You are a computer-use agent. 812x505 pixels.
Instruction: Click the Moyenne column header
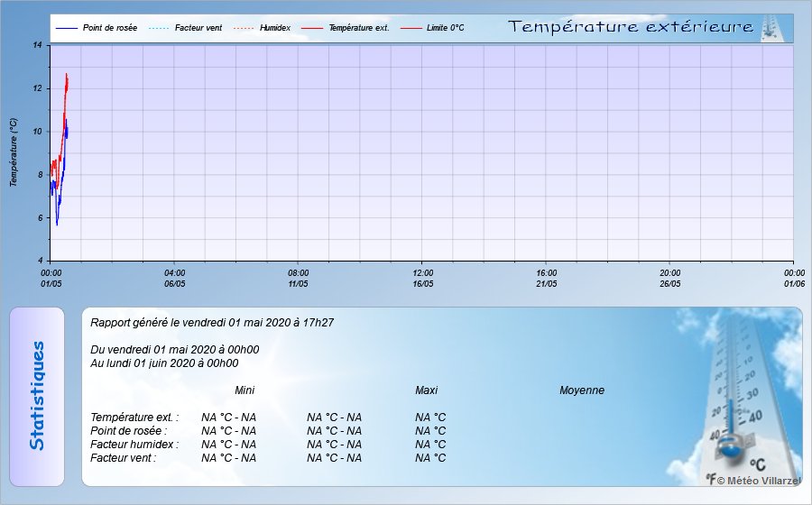point(582,390)
